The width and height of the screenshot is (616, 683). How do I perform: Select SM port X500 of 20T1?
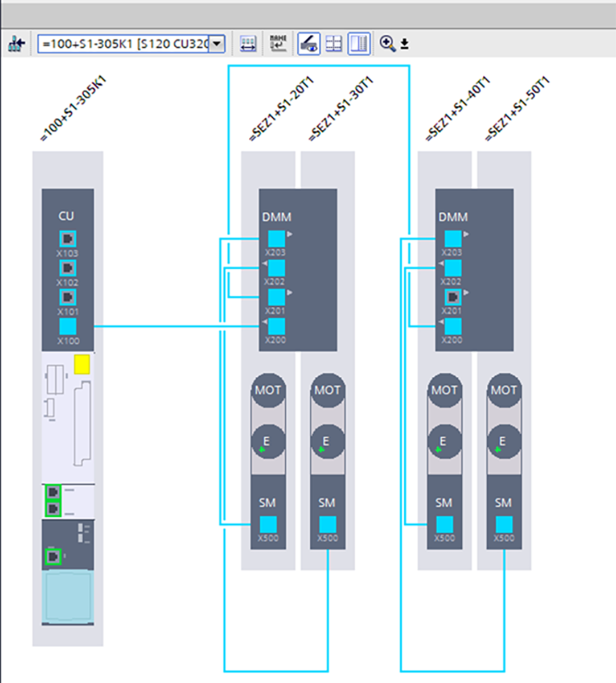tap(268, 524)
